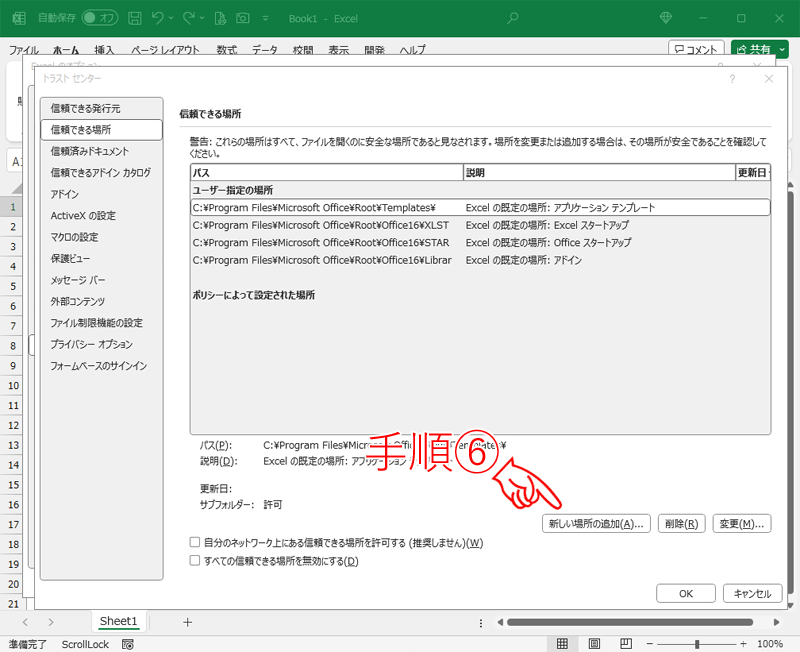Click next sheet navigation arrow
The height and width of the screenshot is (652, 800).
[51, 622]
